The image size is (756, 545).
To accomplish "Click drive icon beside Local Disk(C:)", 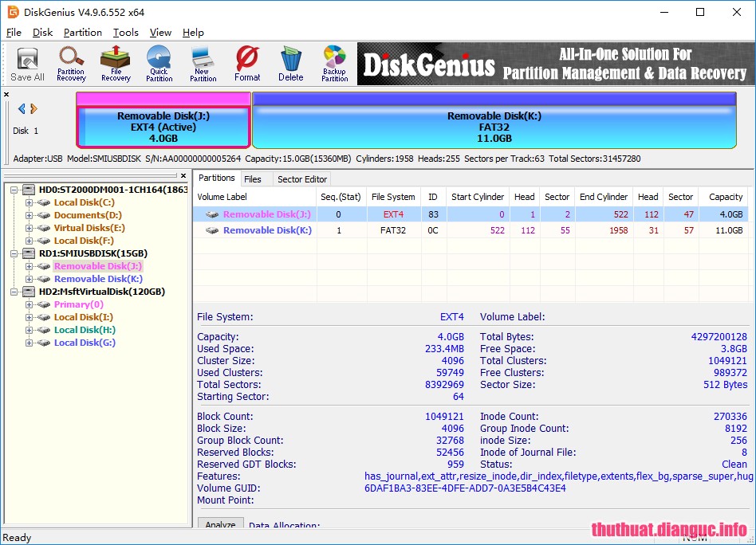I will 44,202.
